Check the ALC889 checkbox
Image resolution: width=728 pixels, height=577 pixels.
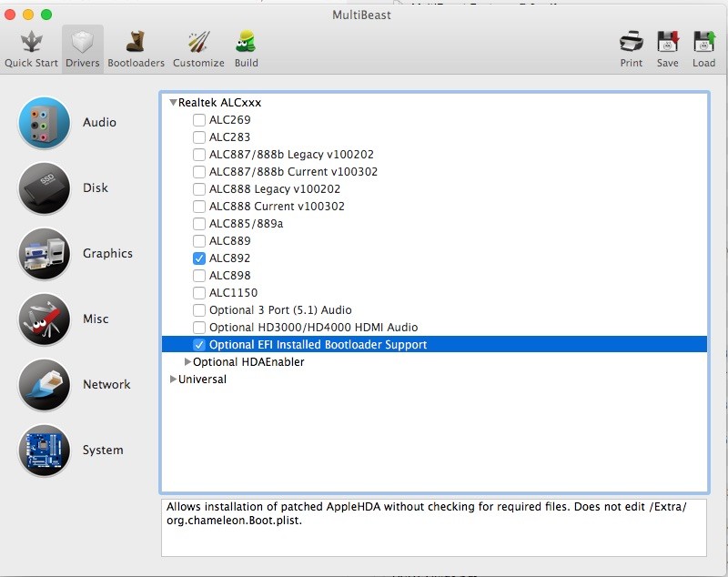click(199, 241)
